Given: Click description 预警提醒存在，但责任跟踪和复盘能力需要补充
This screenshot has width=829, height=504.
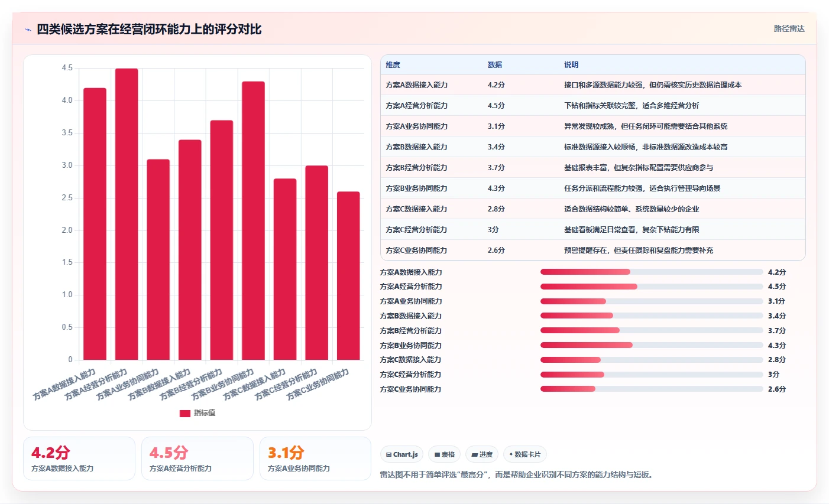Looking at the screenshot, I should click(x=639, y=251).
